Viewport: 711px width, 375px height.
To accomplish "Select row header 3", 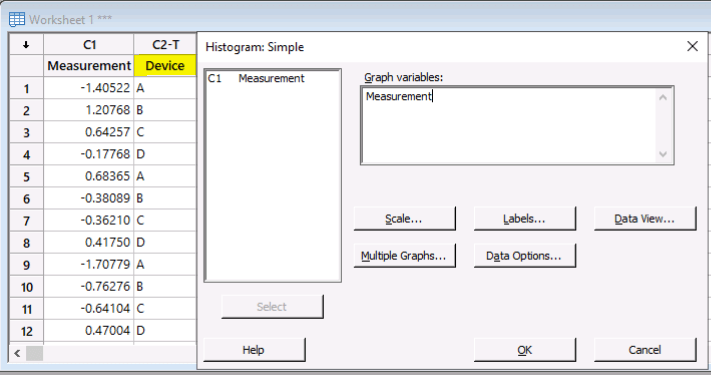I will point(26,132).
